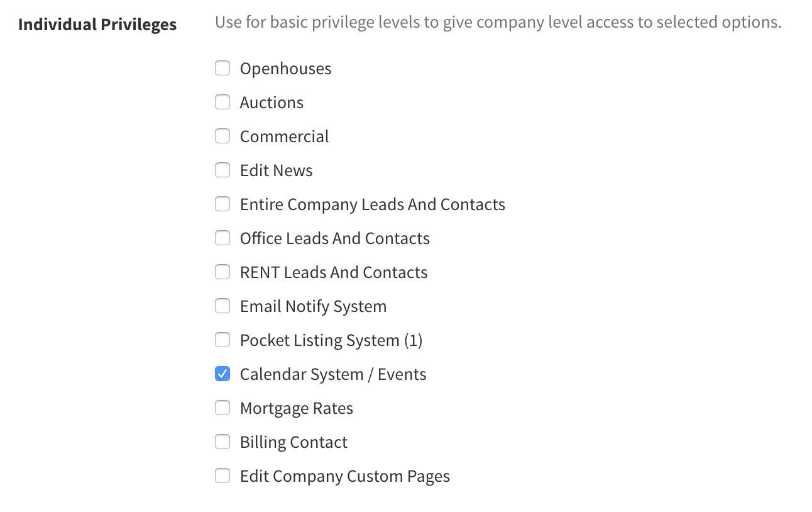Check the Edit News option
Viewport: 812px width, 512px height.
tap(222, 170)
